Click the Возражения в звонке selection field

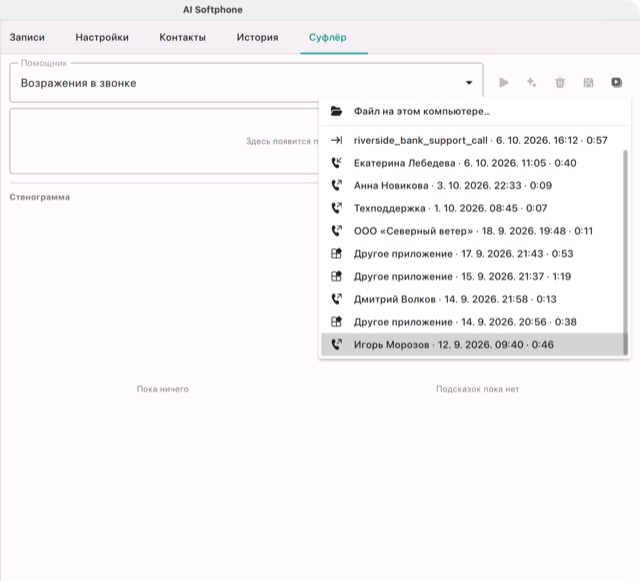coord(247,83)
